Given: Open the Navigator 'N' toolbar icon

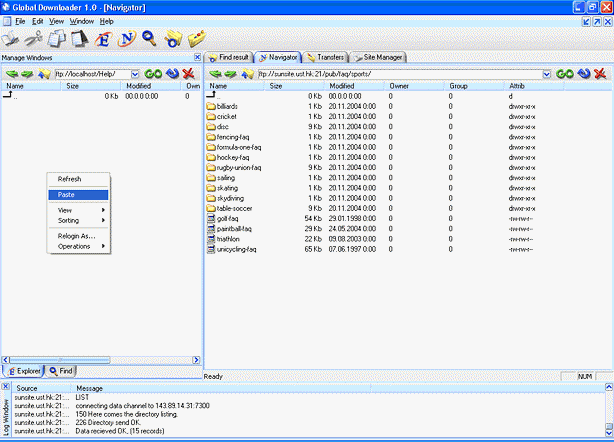Looking at the screenshot, I should pos(126,39).
